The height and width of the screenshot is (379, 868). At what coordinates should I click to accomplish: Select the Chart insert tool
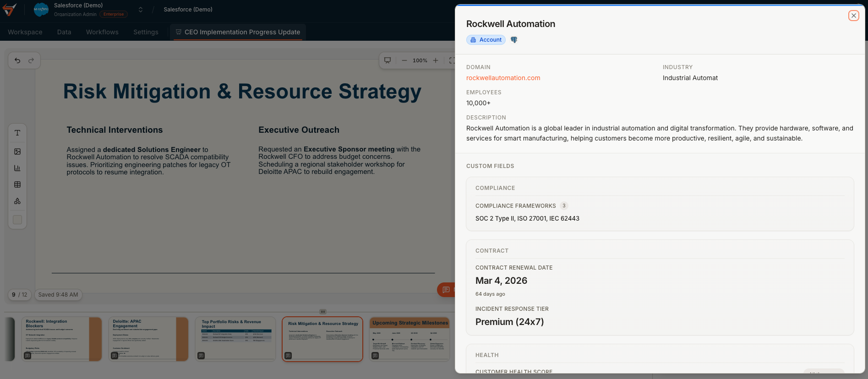point(17,168)
